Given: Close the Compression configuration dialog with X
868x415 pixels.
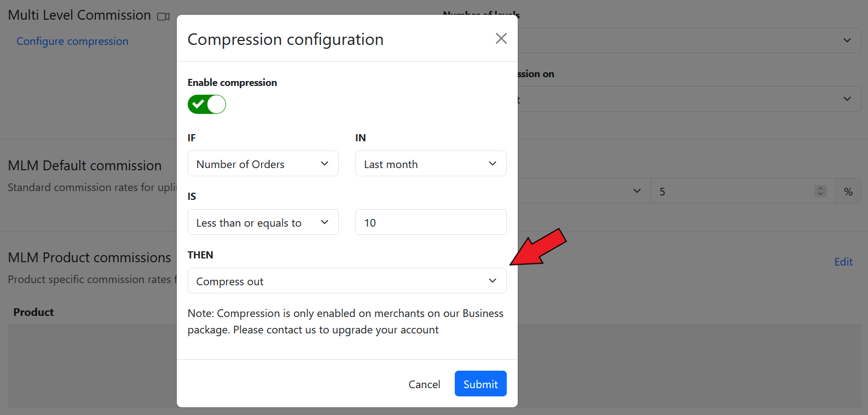Looking at the screenshot, I should pyautogui.click(x=501, y=38).
